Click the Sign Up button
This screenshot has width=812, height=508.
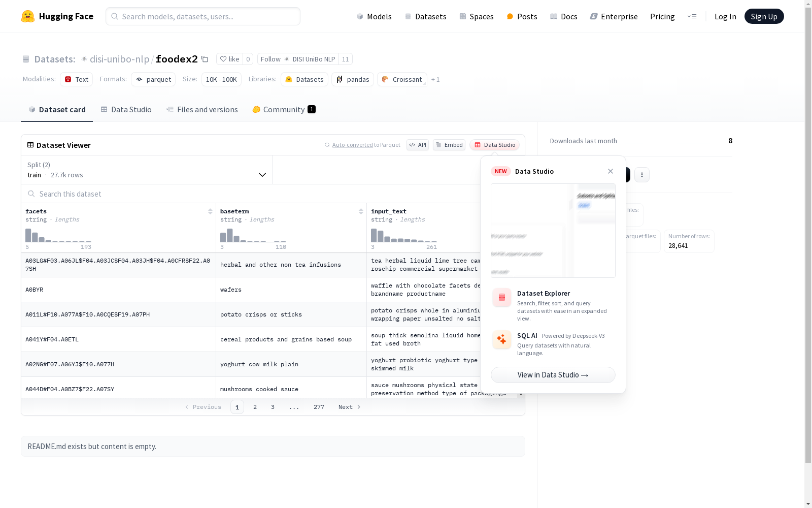tap(764, 16)
